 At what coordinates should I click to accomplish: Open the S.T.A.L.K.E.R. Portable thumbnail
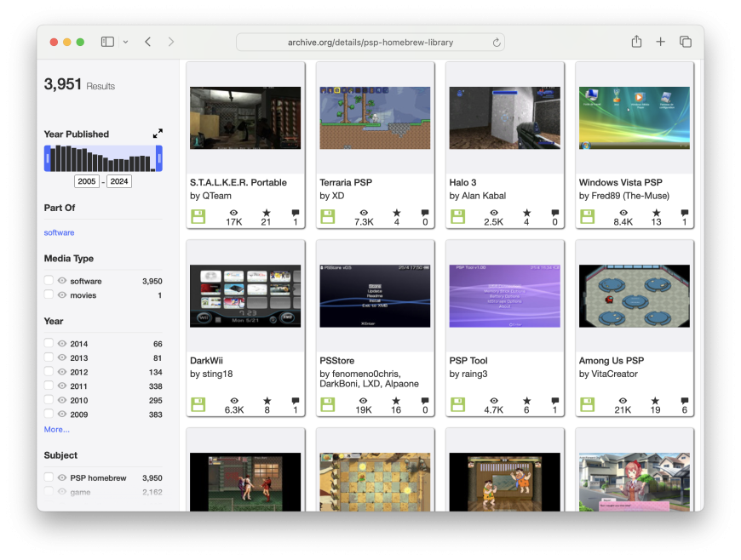click(245, 117)
